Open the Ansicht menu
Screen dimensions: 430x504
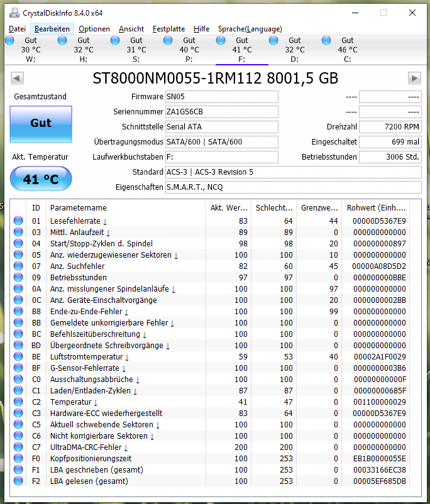point(131,29)
